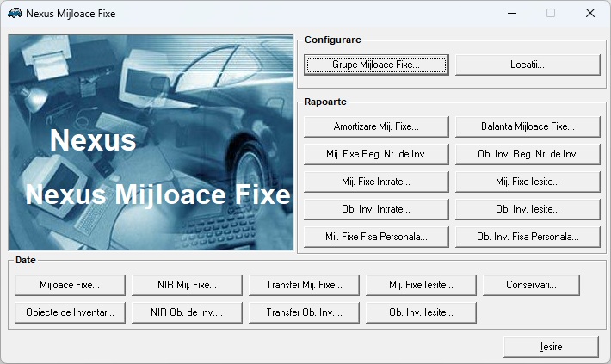Open NIR Mij. Fixe data
611x364 pixels.
tap(187, 285)
